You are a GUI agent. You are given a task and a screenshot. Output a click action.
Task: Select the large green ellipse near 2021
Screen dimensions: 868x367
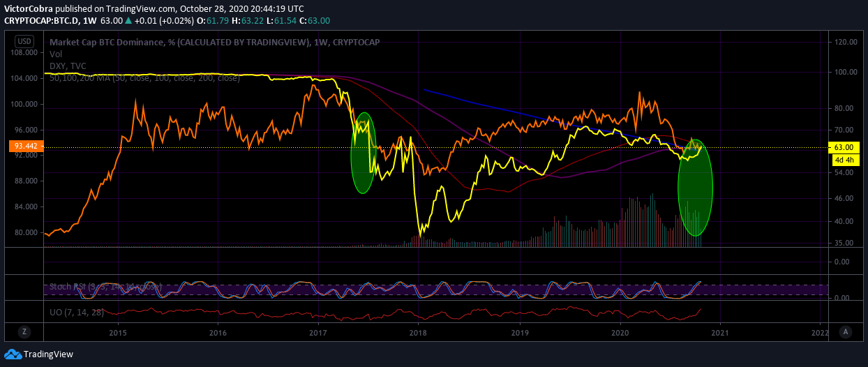pos(696,188)
